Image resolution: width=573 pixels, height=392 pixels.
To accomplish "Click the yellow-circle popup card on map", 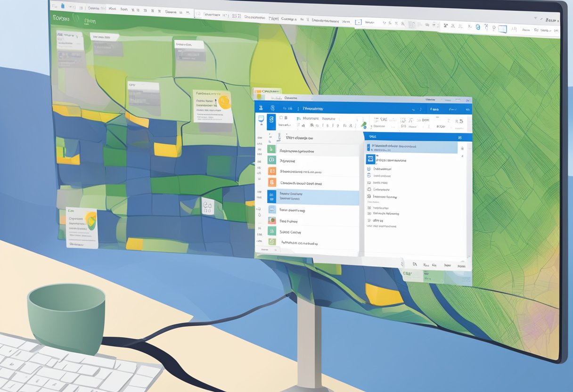I will tap(213, 106).
